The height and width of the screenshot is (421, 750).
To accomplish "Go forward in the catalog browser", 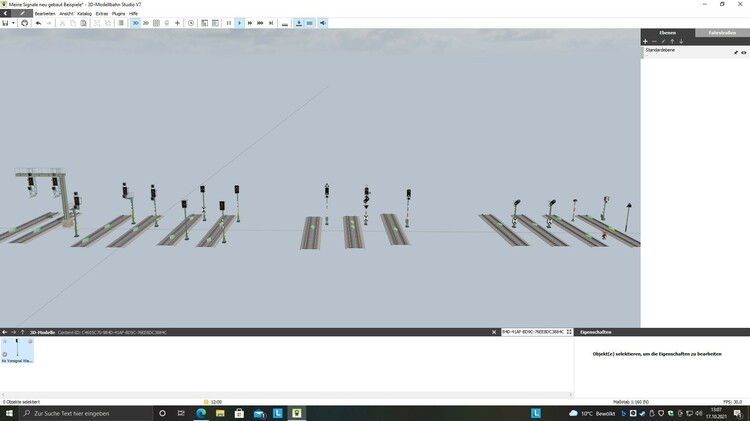I will click(13, 332).
